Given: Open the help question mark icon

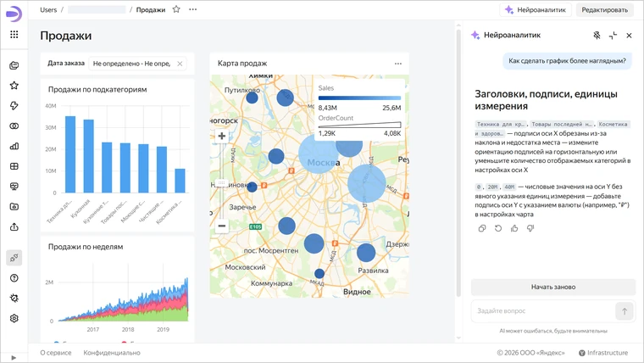Looking at the screenshot, I should 14,278.
